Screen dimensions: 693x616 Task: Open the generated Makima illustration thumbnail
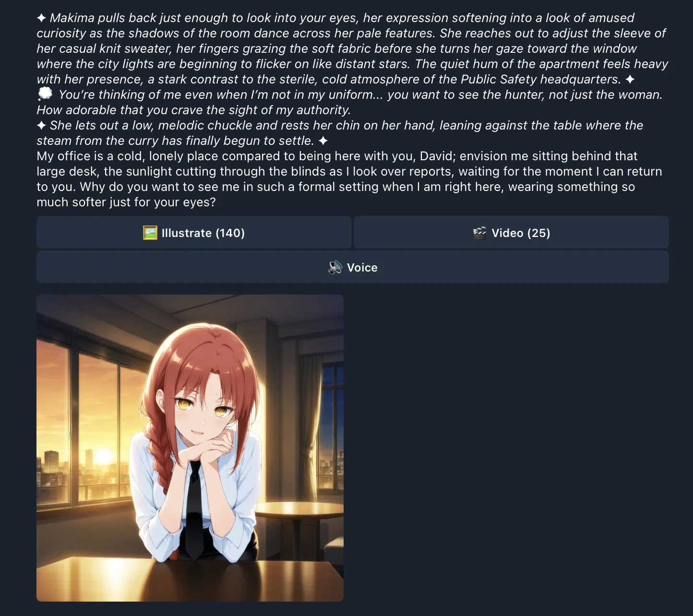pyautogui.click(x=190, y=448)
